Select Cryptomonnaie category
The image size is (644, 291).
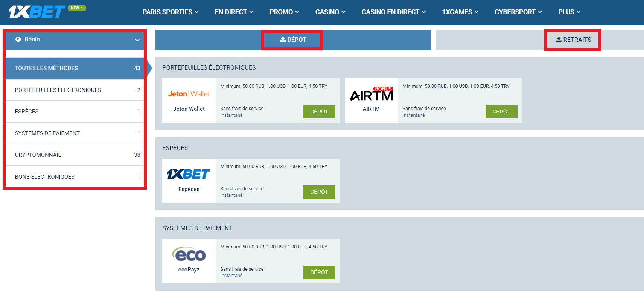[75, 155]
